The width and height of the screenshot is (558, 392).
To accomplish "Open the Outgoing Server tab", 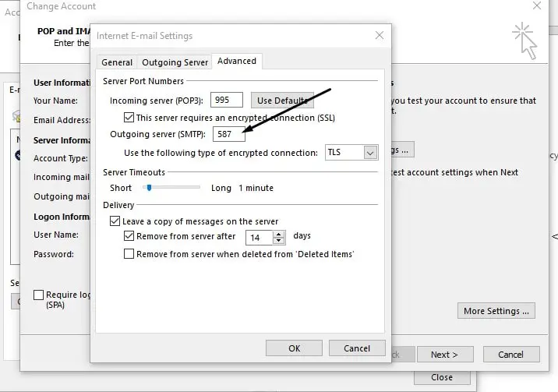I will (175, 62).
